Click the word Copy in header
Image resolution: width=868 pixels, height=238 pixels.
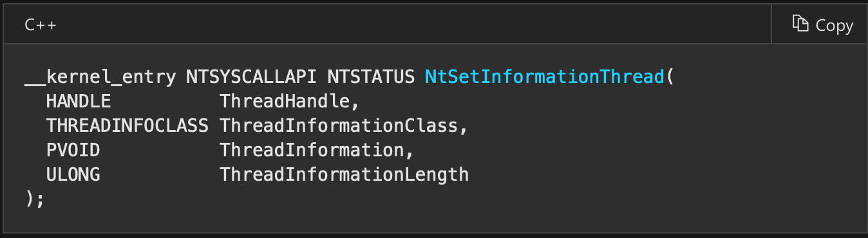(835, 25)
